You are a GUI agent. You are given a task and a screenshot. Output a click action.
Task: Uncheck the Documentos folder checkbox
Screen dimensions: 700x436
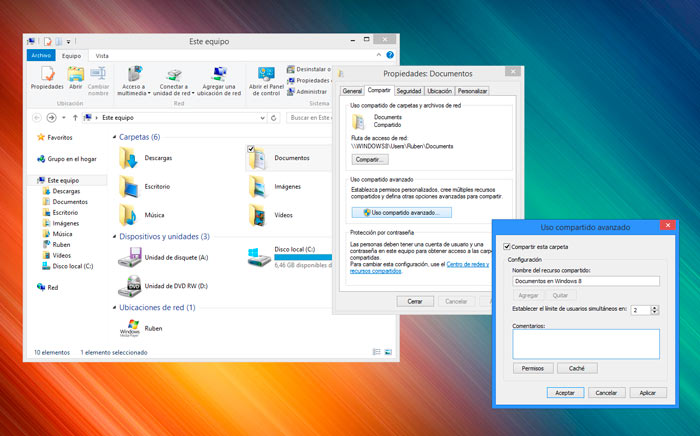click(x=251, y=149)
